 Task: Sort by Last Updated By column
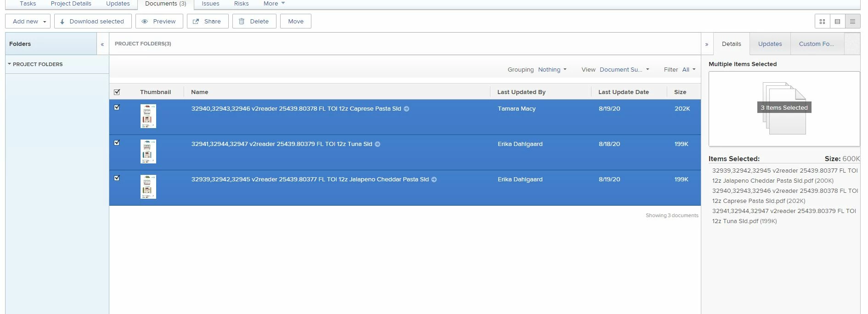pos(521,92)
